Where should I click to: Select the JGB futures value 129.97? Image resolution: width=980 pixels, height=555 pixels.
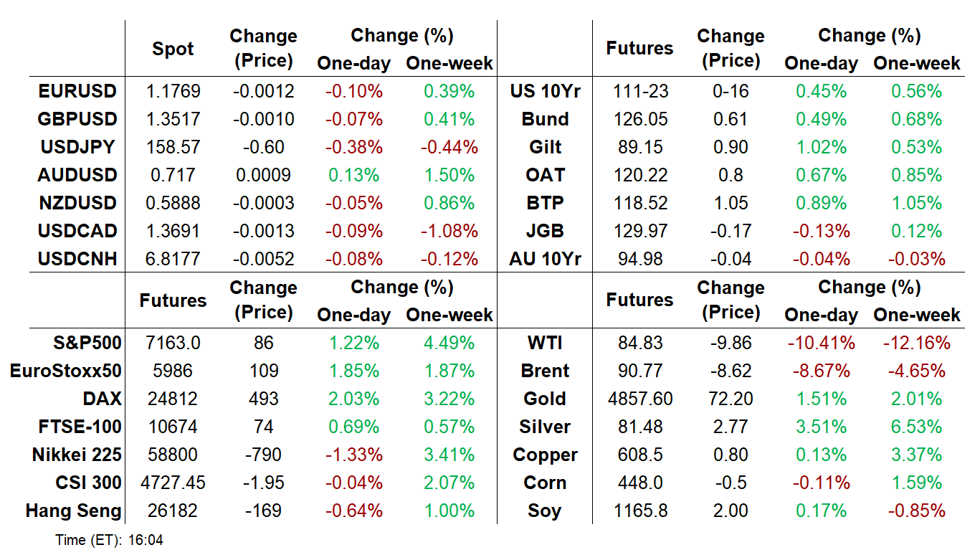(x=640, y=231)
